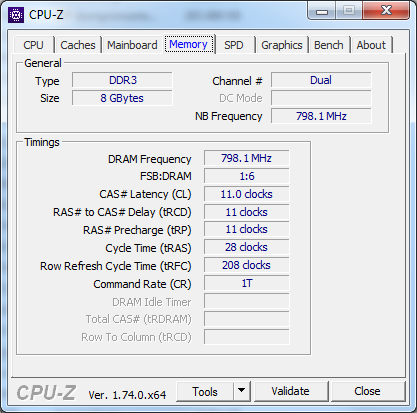Click the FSB:DRAM 1:6 value

point(247,176)
